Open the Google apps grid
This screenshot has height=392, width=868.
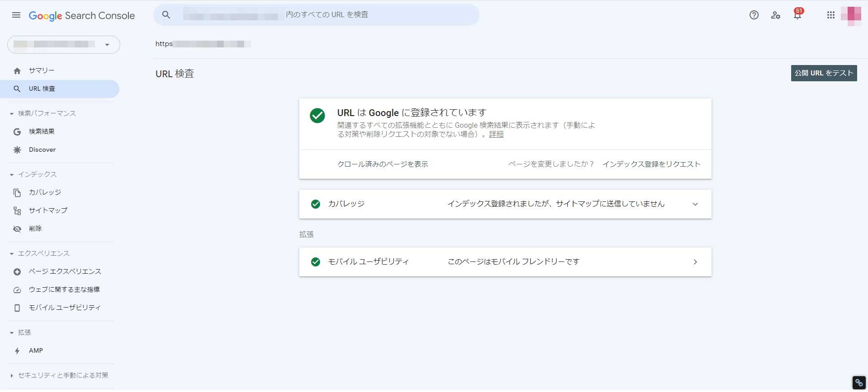[831, 15]
